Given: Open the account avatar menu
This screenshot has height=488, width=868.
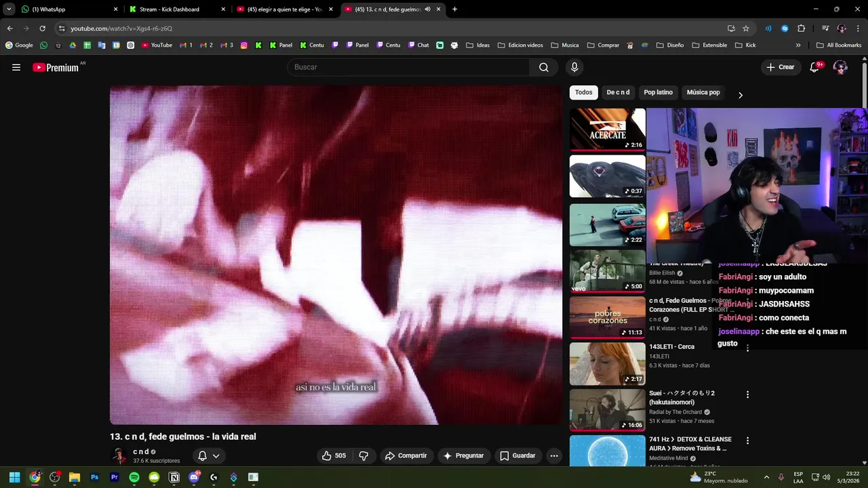Looking at the screenshot, I should pos(840,67).
